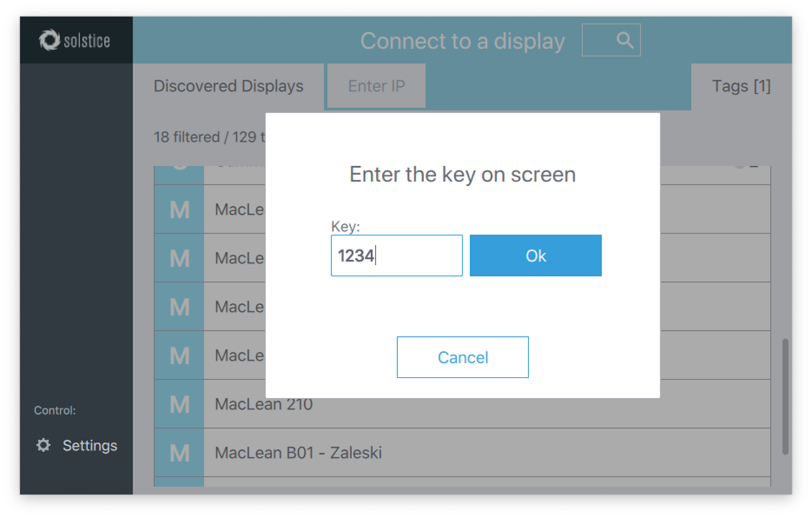This screenshot has width=812, height=518.
Task: Click the Solstice logo icon
Action: tap(49, 40)
